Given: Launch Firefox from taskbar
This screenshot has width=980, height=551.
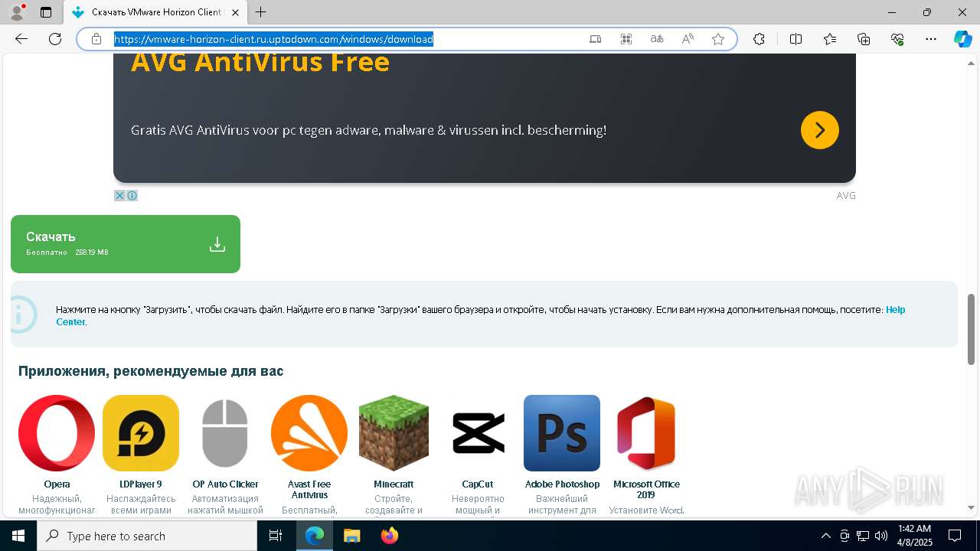Looking at the screenshot, I should pyautogui.click(x=389, y=536).
